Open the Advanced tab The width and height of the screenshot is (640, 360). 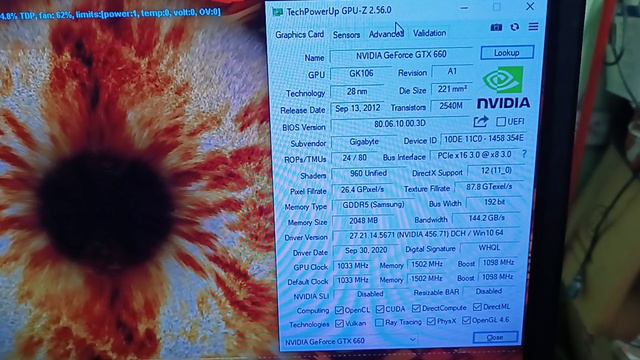[386, 34]
